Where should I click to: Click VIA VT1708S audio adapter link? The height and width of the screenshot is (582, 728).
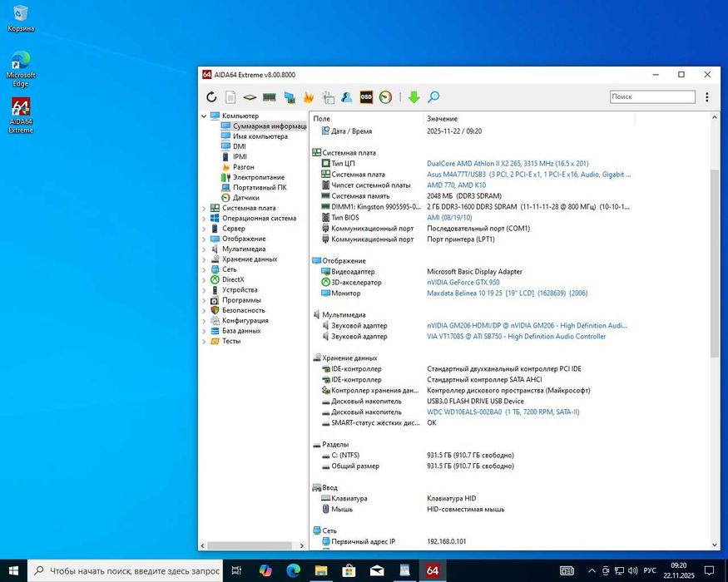coord(517,336)
